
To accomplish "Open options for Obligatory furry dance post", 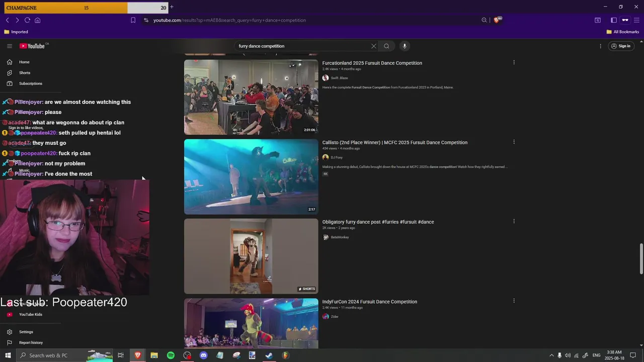I will click(514, 221).
